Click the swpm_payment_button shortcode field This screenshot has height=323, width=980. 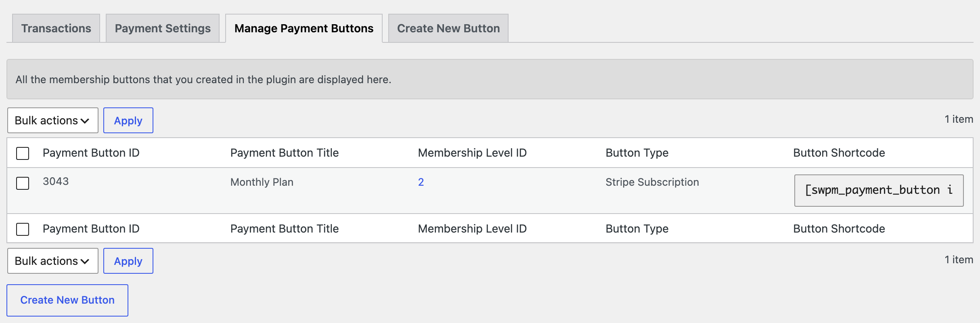[x=879, y=191]
